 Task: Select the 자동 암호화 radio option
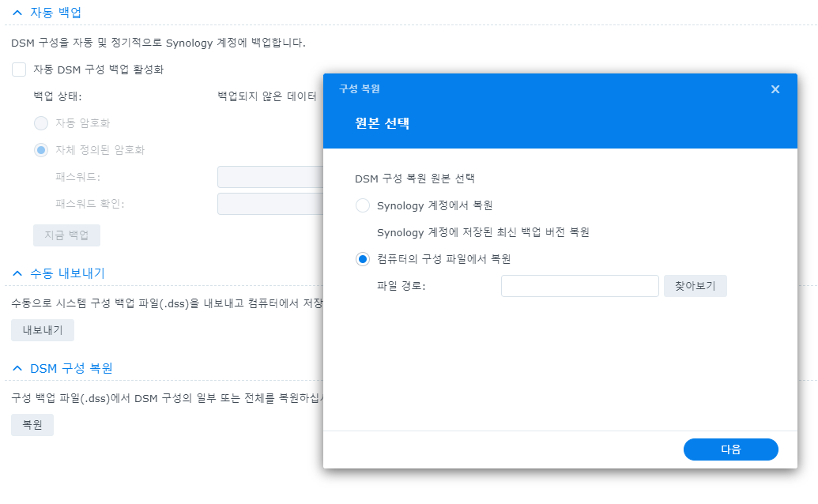(x=40, y=123)
